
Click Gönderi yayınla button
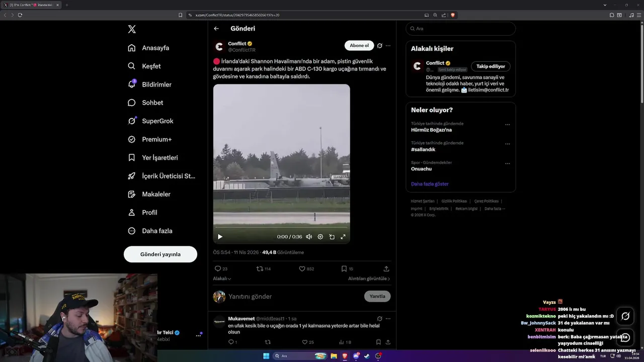tap(160, 254)
